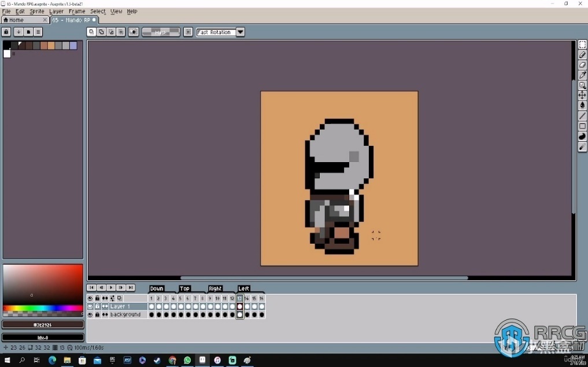Open the Select menu
The width and height of the screenshot is (588, 367).
click(98, 11)
